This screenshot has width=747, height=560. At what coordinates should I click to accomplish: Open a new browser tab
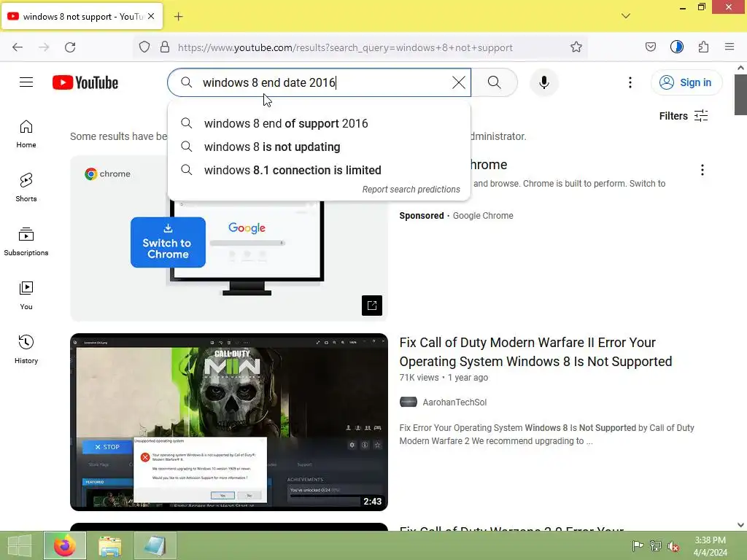pyautogui.click(x=178, y=17)
